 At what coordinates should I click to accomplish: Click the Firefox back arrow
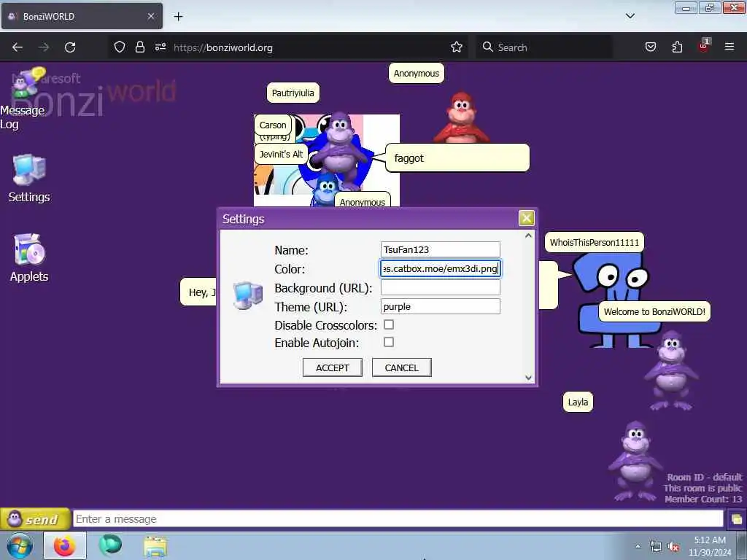click(18, 47)
